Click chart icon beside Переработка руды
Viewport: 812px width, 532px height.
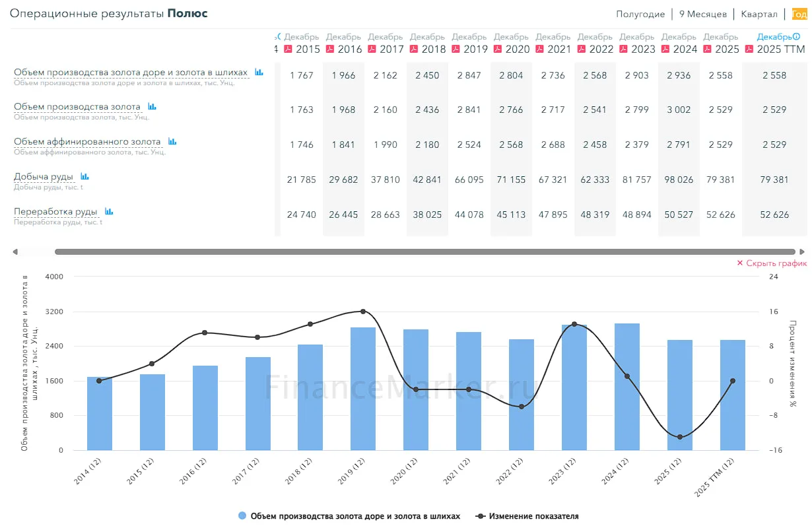point(109,211)
